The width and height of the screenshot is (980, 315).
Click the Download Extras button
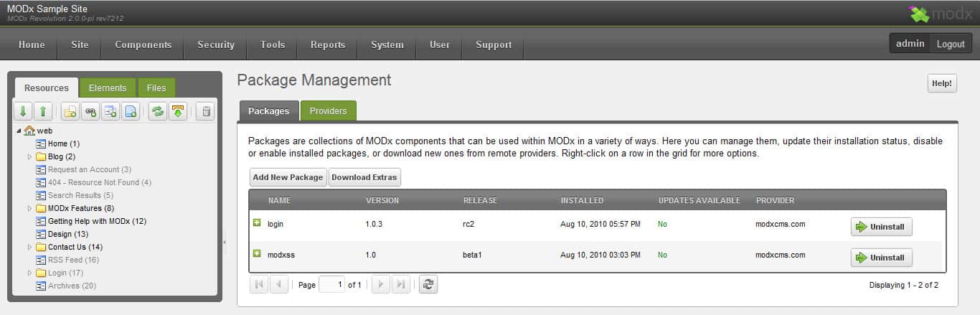click(364, 177)
